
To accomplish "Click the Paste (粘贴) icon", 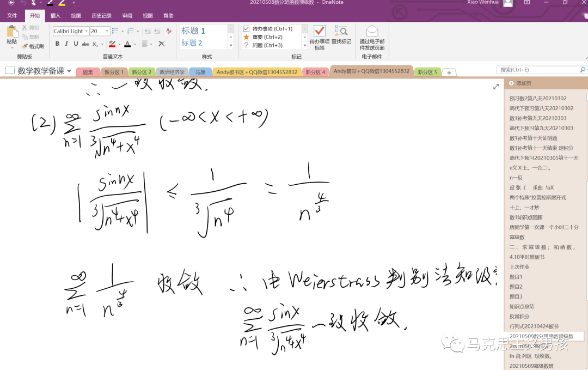I will click(x=12, y=35).
